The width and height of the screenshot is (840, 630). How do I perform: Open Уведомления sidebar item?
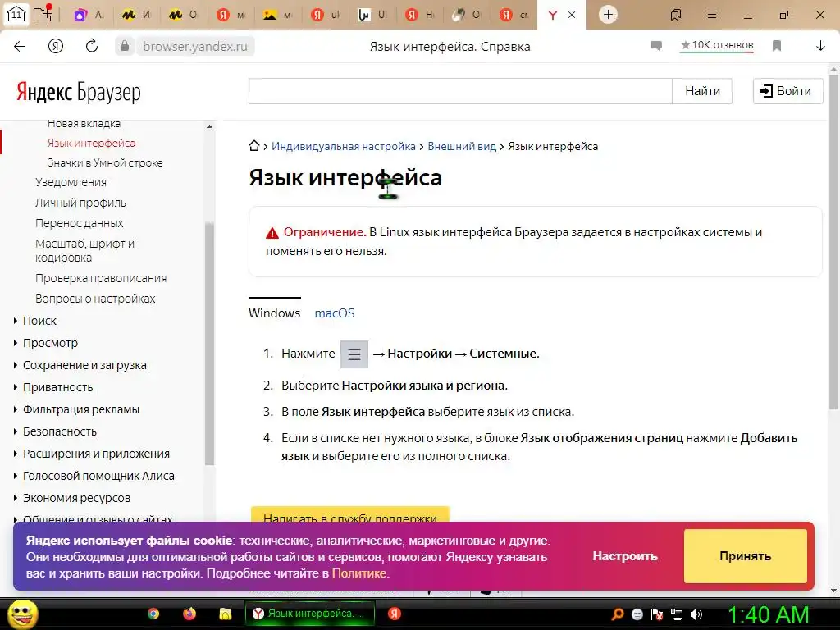[x=71, y=182]
